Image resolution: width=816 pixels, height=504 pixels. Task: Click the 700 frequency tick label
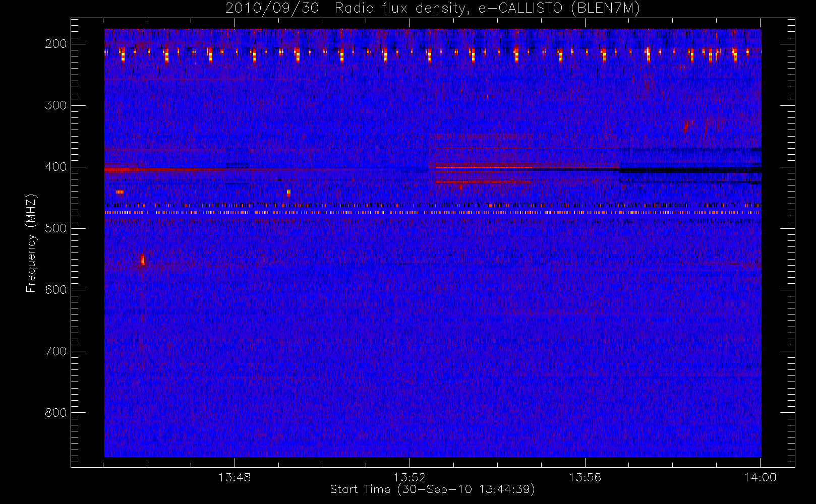pos(55,351)
